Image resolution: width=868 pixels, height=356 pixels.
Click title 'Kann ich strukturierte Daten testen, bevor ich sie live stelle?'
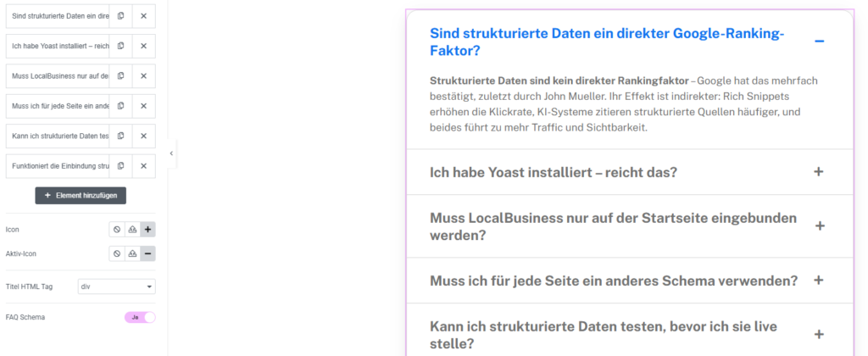tap(604, 335)
